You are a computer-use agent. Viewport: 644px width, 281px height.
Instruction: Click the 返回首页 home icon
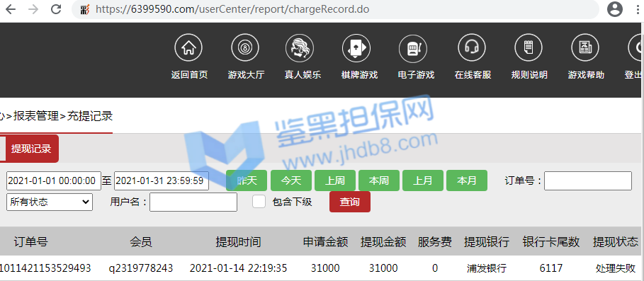pyautogui.click(x=188, y=48)
